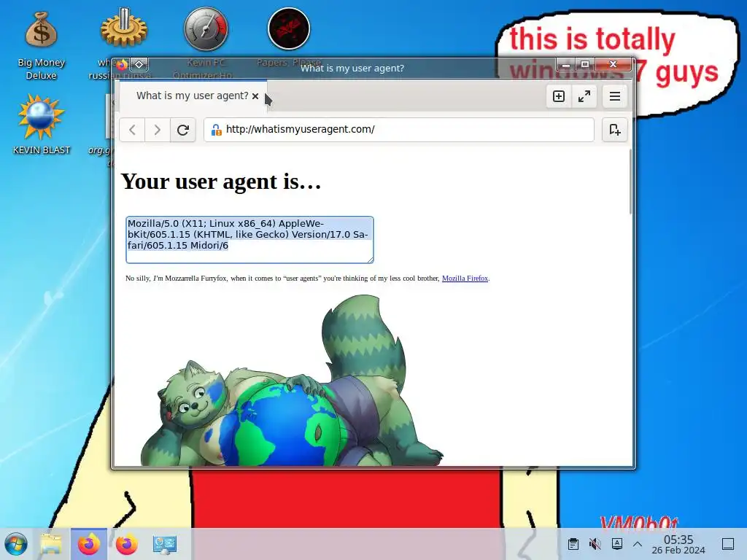
Task: Close the 'What is my user agent?' tab
Action: coord(255,96)
